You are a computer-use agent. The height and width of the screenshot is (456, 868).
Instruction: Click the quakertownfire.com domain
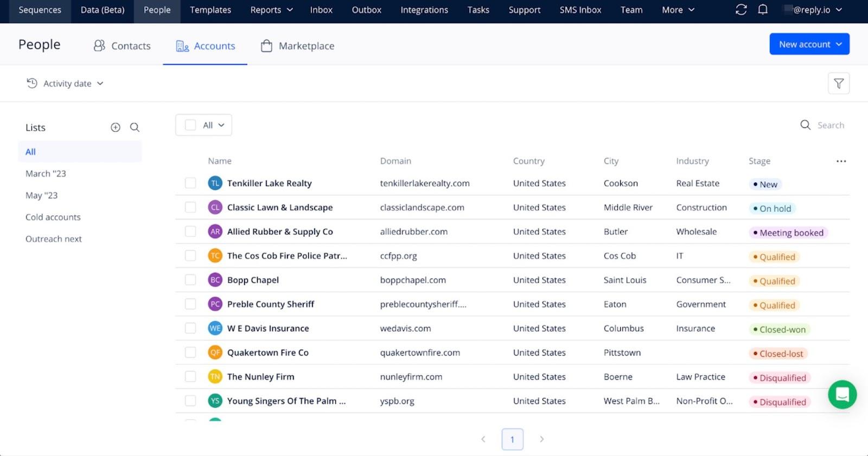420,352
